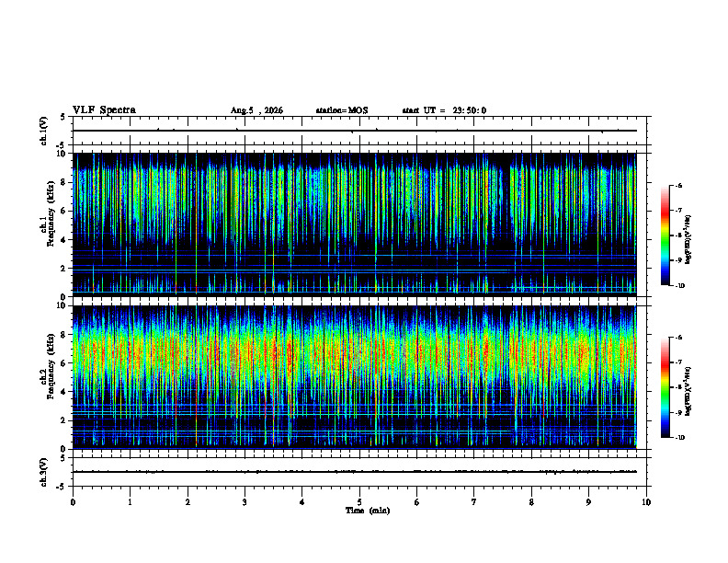Click the "-10" label on ch.2 colorbar
This screenshot has height=563, width=728.
(679, 438)
